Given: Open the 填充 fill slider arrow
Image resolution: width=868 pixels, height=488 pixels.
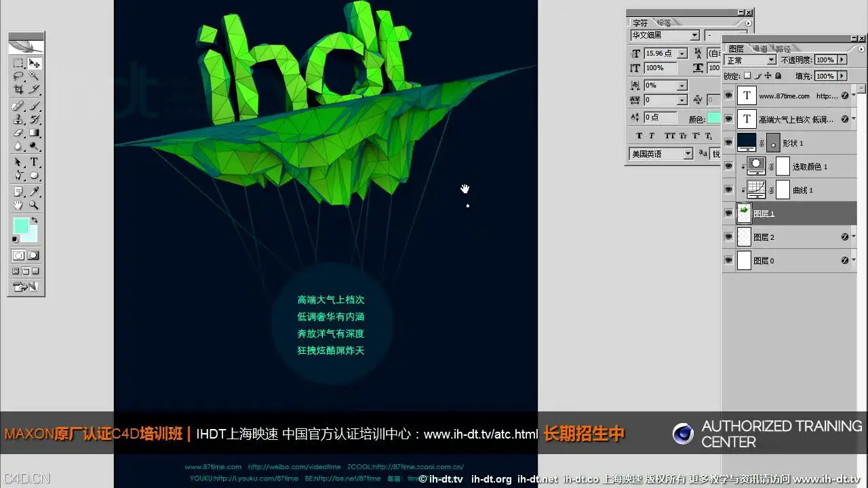Looking at the screenshot, I should [842, 76].
